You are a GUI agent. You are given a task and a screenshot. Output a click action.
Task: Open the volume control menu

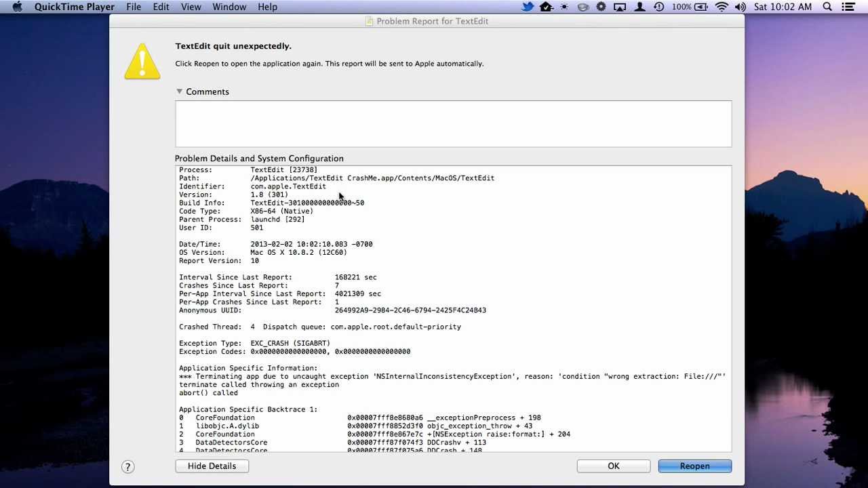[x=740, y=7]
